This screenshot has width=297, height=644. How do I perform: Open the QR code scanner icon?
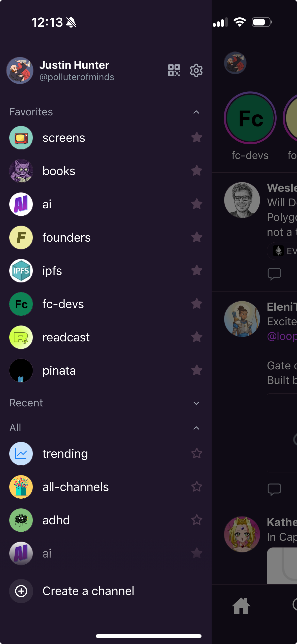pyautogui.click(x=174, y=70)
